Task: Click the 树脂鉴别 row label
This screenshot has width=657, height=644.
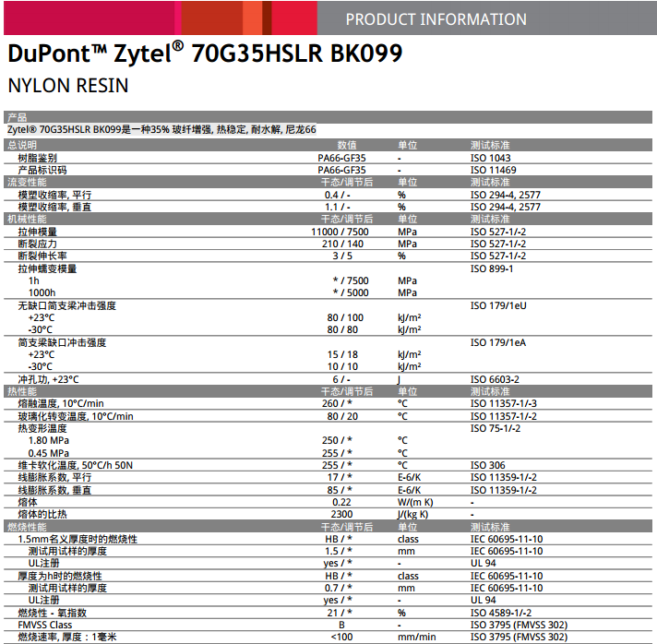Action: (37, 158)
